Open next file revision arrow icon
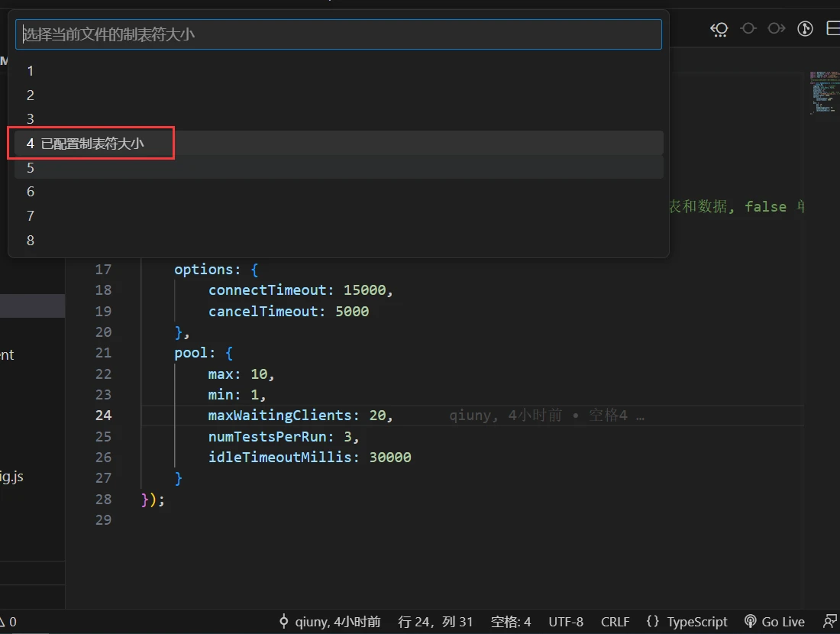840x634 pixels. [777, 29]
